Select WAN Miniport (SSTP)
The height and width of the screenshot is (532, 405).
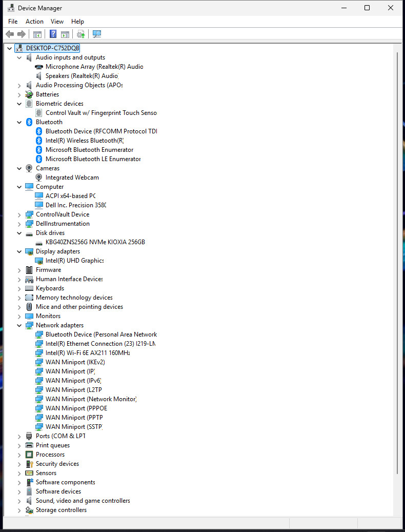(x=74, y=427)
